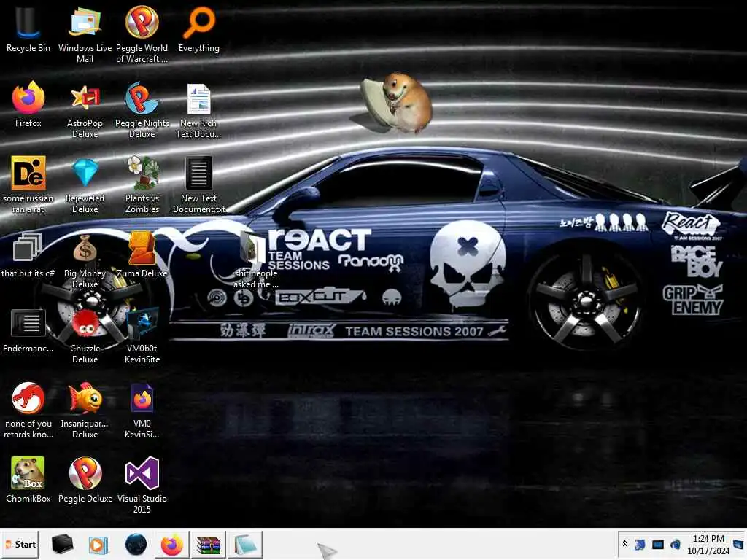Select the Peggle Nights Deluxe icon

[142, 111]
